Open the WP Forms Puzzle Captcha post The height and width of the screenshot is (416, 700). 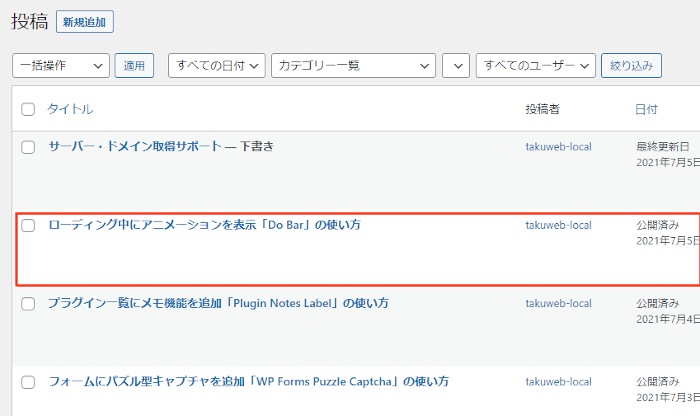coord(249,382)
